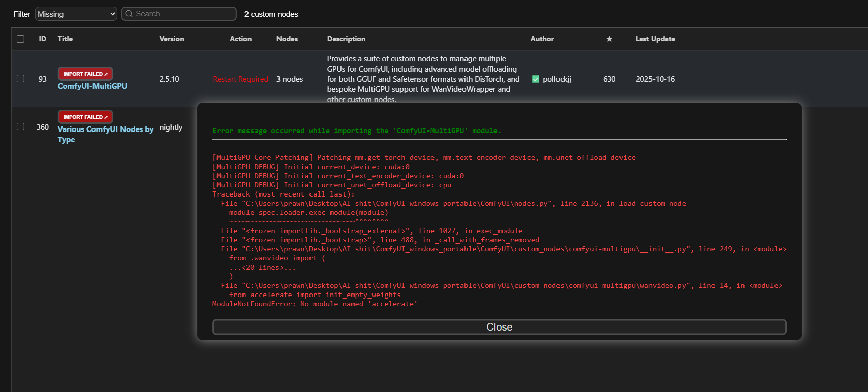
Task: Sort by the Action column header
Action: pyautogui.click(x=241, y=39)
